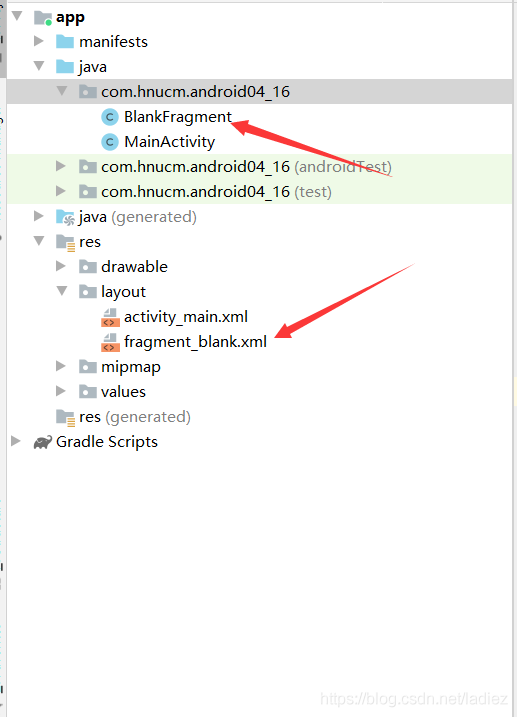Select the layout folder label
Viewport: 517px width, 717px height.
tap(123, 292)
